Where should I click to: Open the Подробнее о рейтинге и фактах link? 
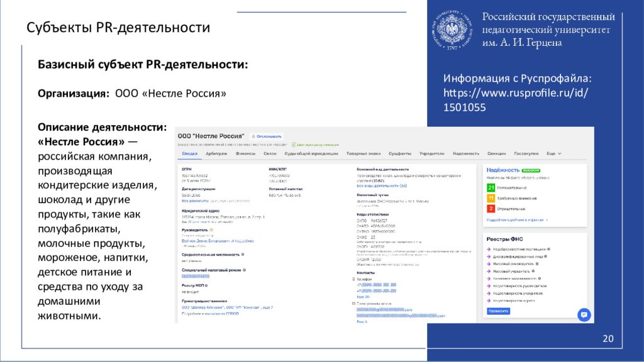coord(517,220)
